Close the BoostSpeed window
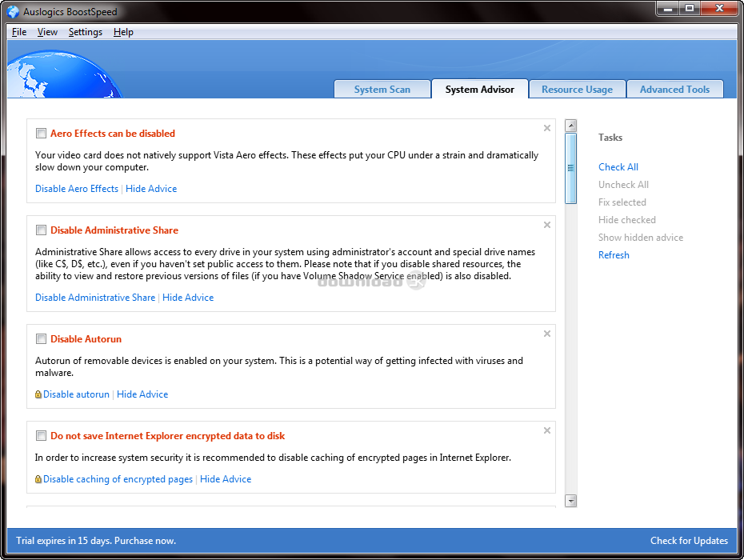 pyautogui.click(x=719, y=9)
